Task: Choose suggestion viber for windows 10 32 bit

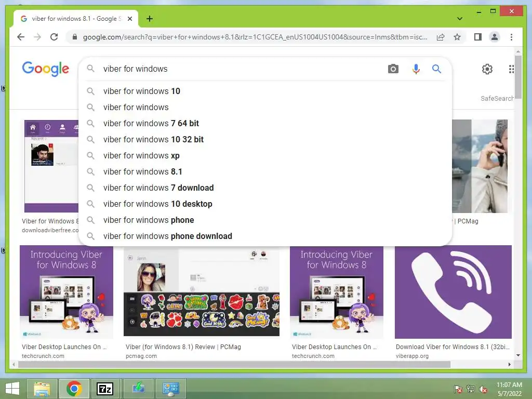Action: click(265, 139)
